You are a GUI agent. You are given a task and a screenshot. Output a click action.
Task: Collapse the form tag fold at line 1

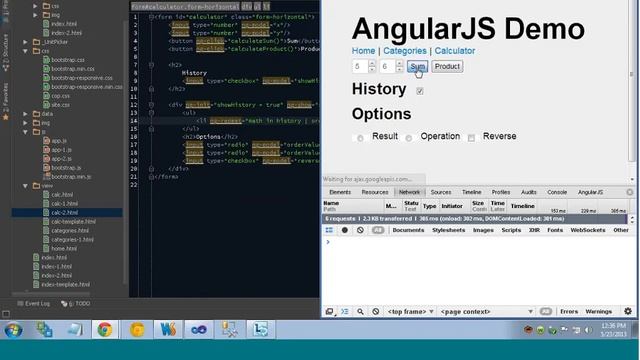point(151,17)
